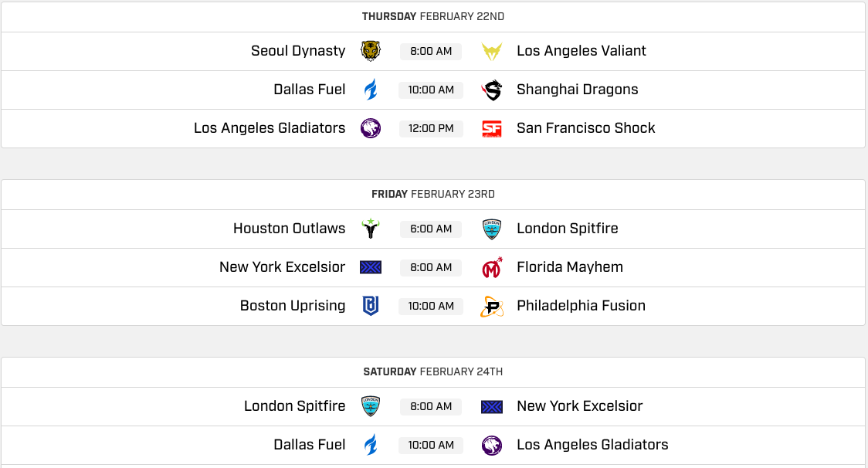The image size is (868, 468).
Task: Open the San Francisco Shock team link
Action: [585, 128]
